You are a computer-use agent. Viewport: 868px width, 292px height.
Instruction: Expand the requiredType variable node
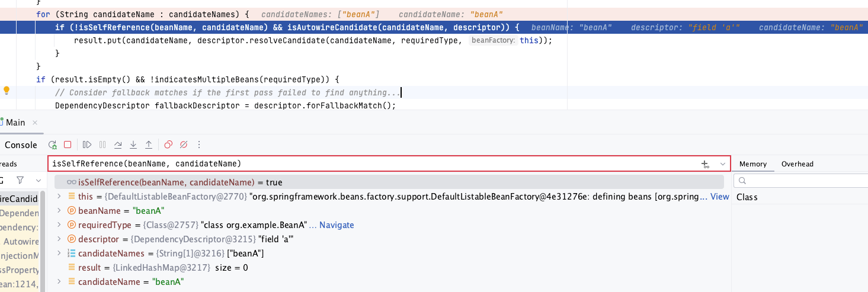59,224
